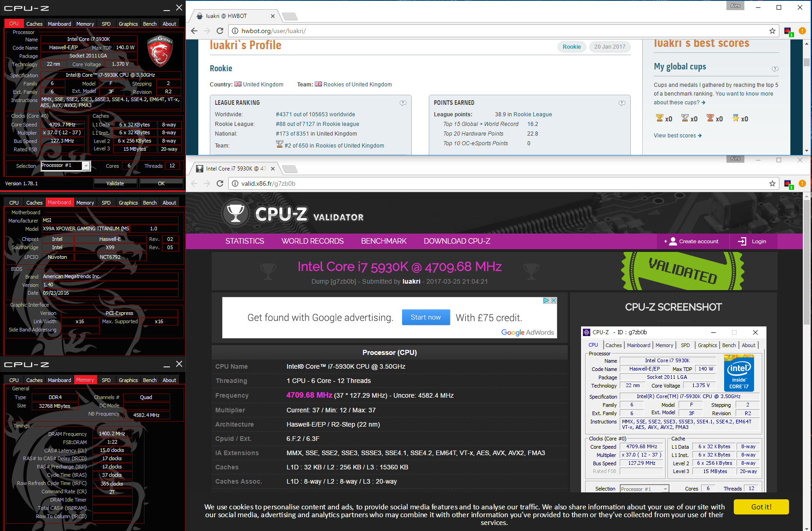Bookmark the hwbot.org page with star icon
The height and width of the screenshot is (531, 812).
click(x=772, y=31)
